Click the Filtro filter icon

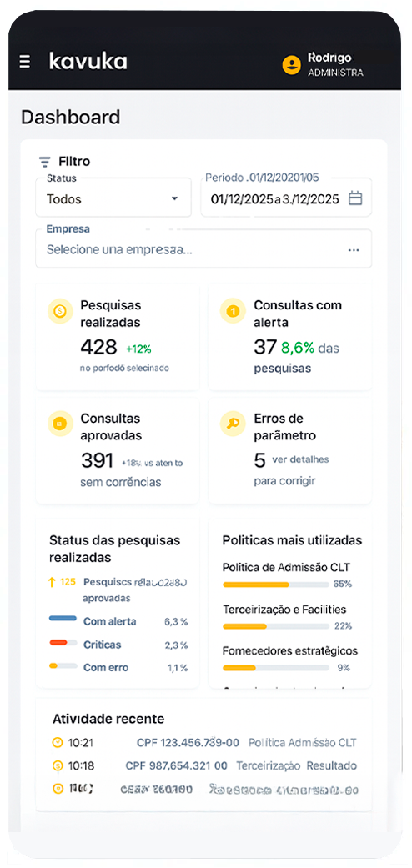(x=44, y=162)
